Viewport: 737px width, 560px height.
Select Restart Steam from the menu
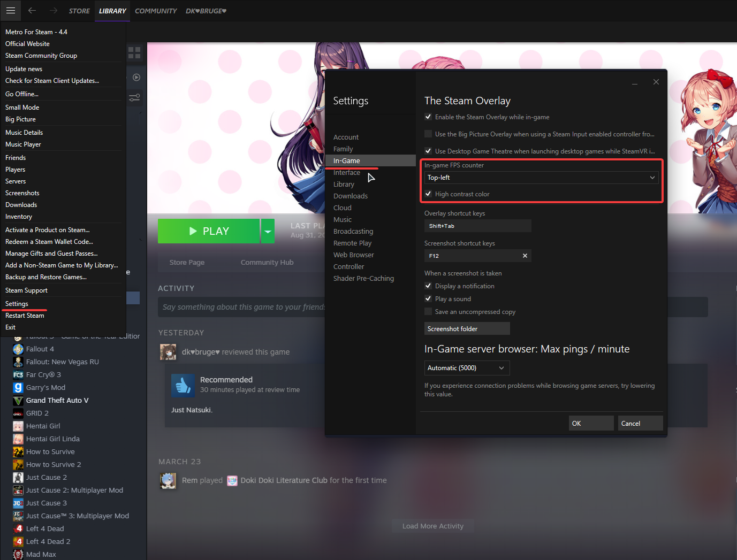[x=25, y=316]
